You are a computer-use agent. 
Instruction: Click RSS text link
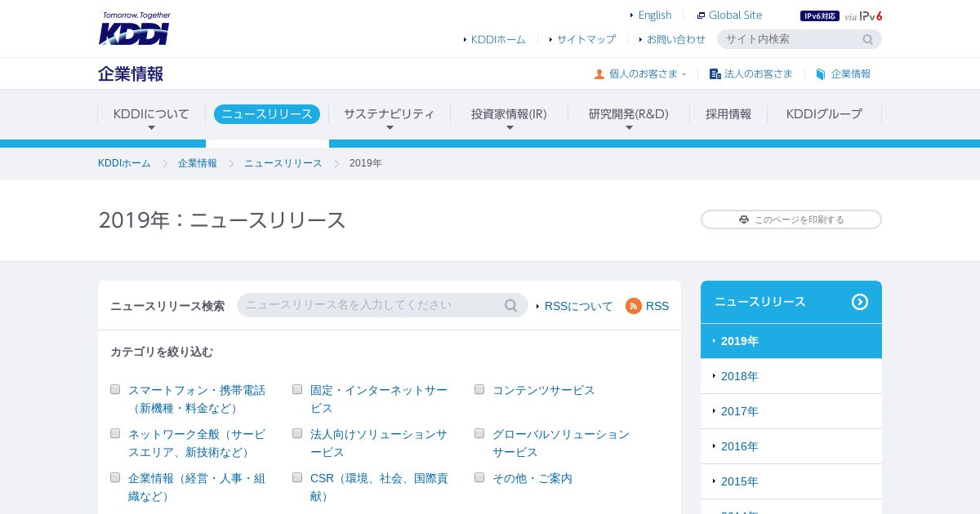(x=657, y=306)
